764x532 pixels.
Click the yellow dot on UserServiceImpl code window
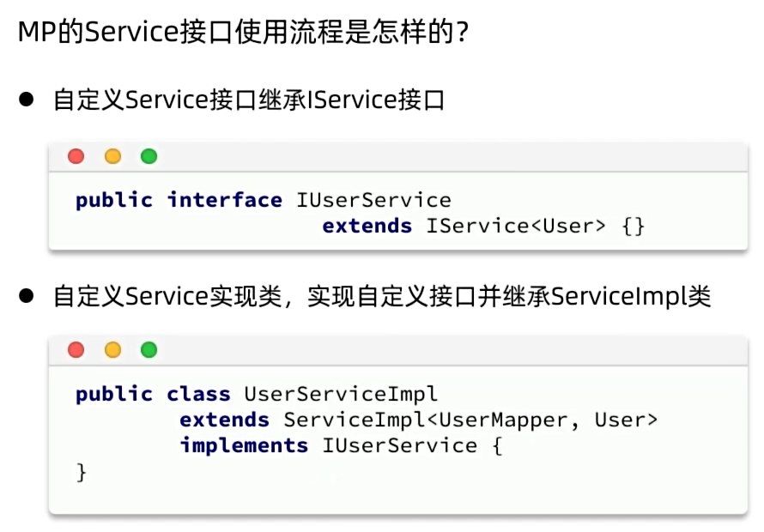click(x=112, y=350)
